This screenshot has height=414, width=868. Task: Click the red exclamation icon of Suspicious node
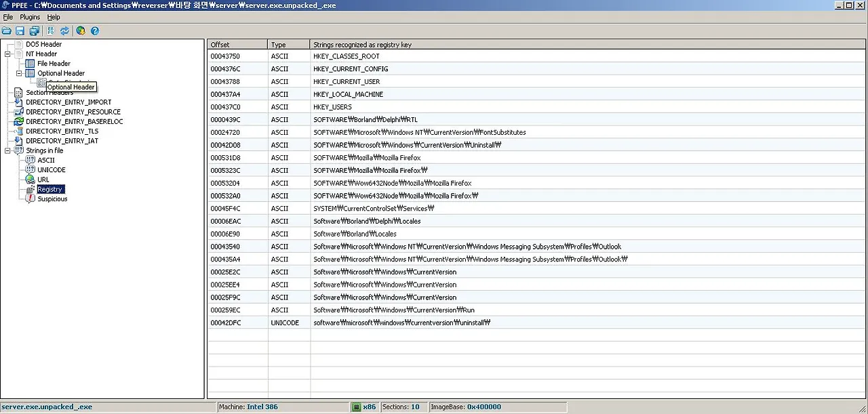click(x=30, y=199)
